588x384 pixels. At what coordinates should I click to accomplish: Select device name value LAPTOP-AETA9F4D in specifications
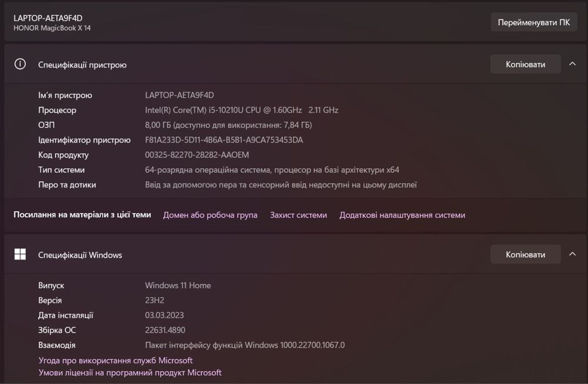pyautogui.click(x=180, y=95)
